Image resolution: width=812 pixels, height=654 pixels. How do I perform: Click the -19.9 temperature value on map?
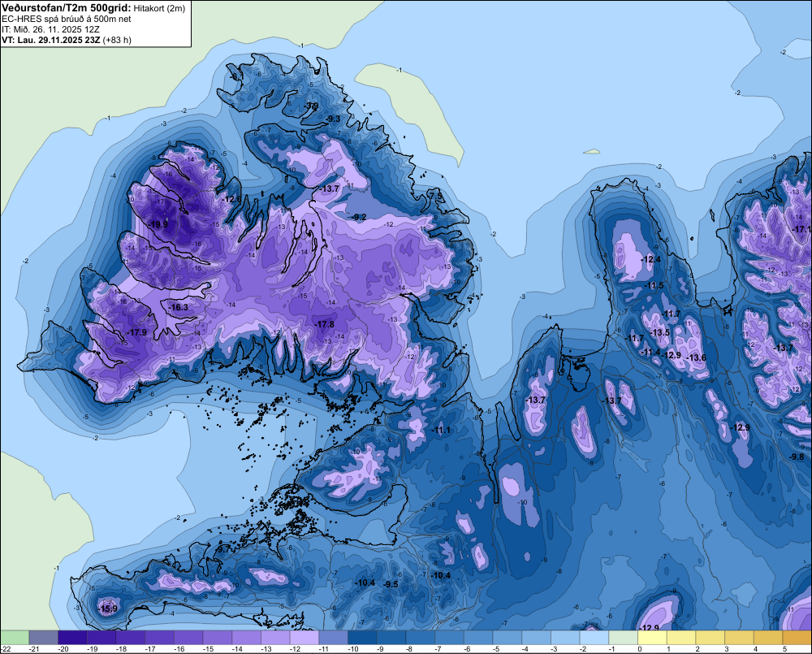tap(158, 224)
